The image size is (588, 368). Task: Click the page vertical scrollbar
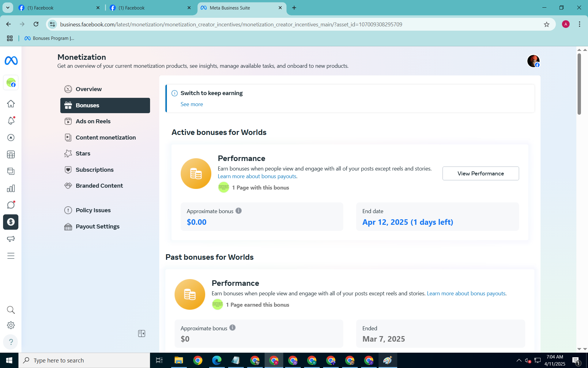pyautogui.click(x=579, y=84)
